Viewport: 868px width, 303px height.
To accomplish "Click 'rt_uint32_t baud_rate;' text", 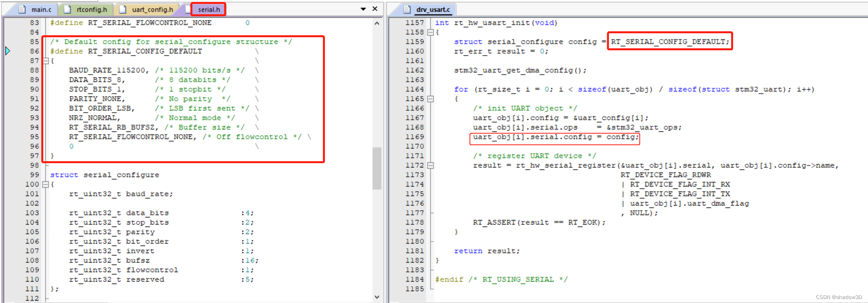I will pyautogui.click(x=121, y=194).
